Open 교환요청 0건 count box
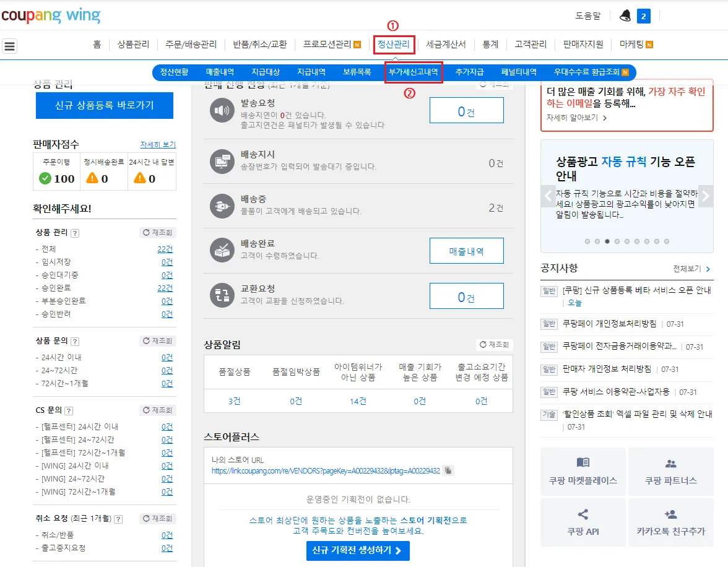The width and height of the screenshot is (728, 567). click(466, 296)
